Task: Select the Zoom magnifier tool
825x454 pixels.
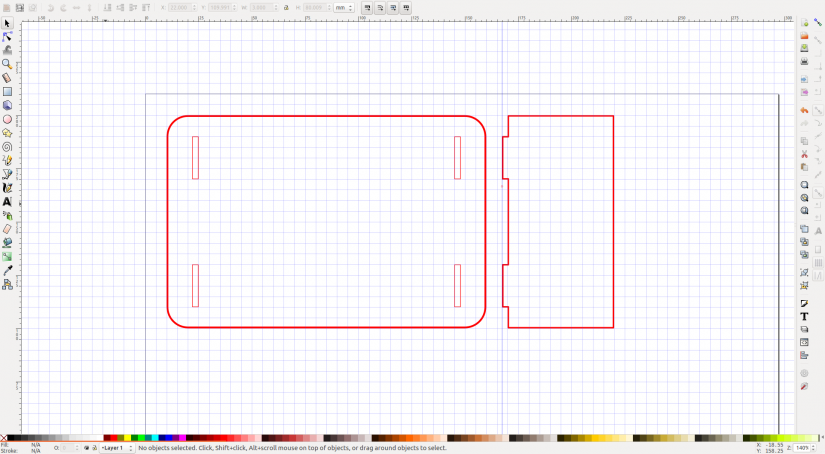Action: pyautogui.click(x=7, y=64)
